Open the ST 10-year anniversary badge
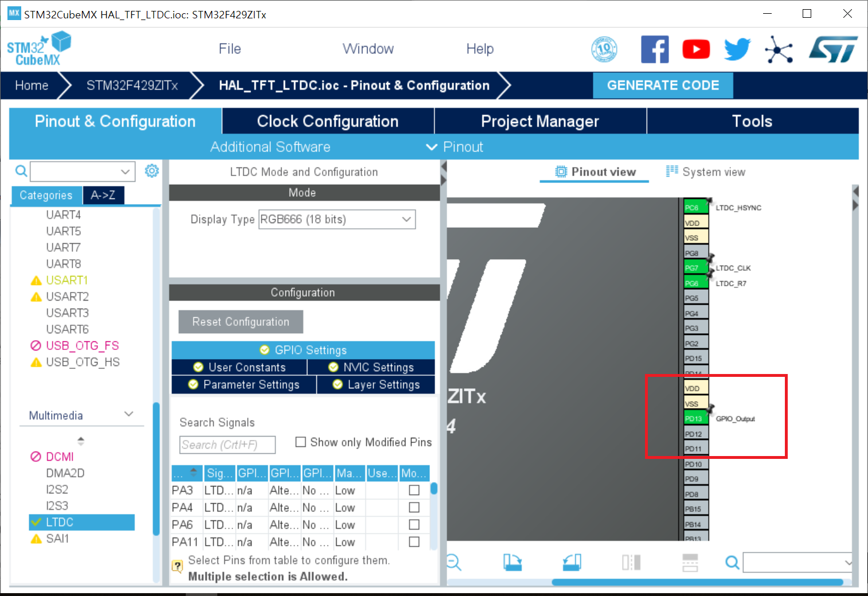 [604, 49]
